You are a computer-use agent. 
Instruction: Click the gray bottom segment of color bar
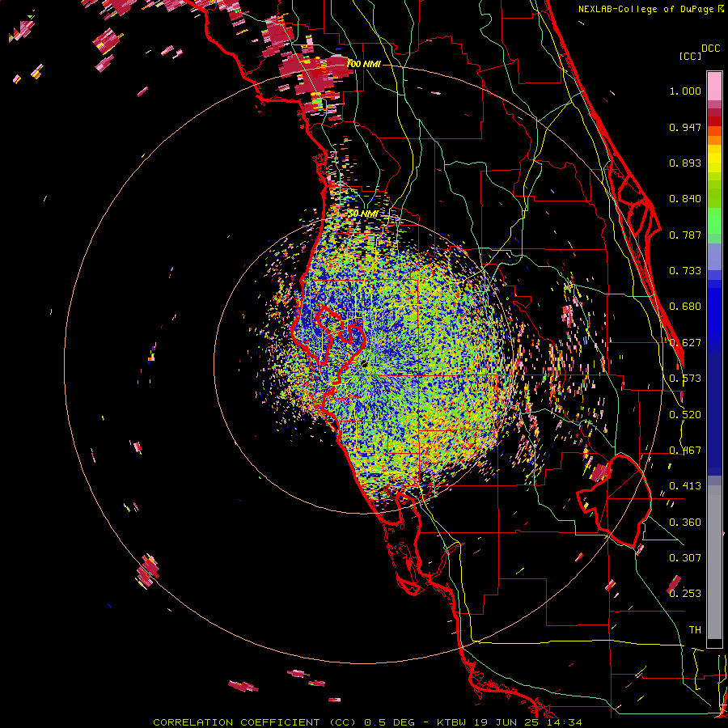pos(714,562)
